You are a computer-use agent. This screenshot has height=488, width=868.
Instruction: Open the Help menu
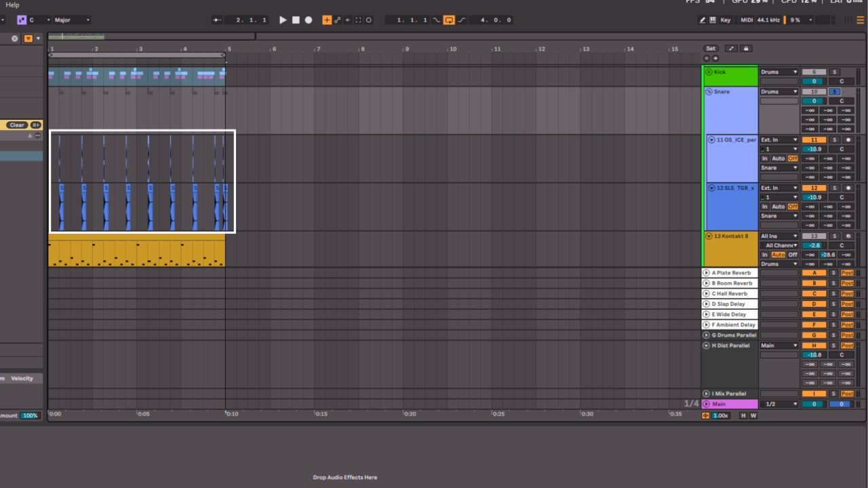tap(12, 5)
